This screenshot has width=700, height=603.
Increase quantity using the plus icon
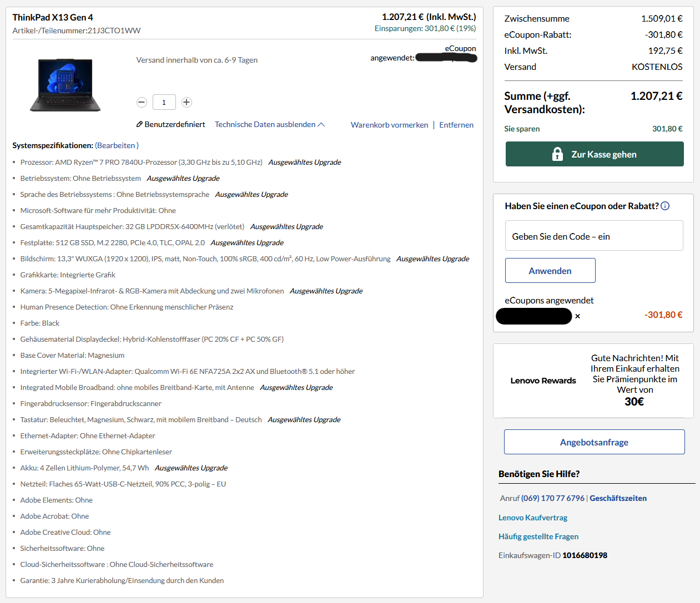tap(187, 102)
